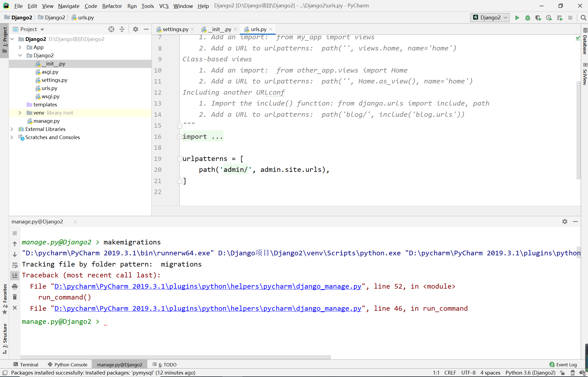
Task: Open the concurrency diagram run icon
Action: [560, 18]
